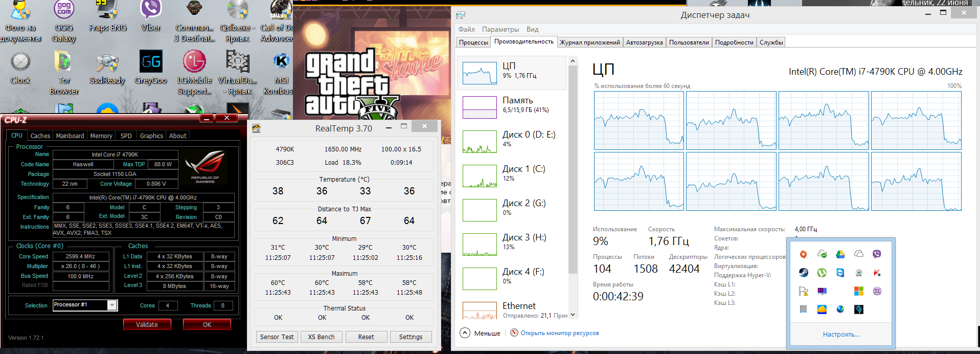Open Вид menu in Task Manager

[533, 29]
